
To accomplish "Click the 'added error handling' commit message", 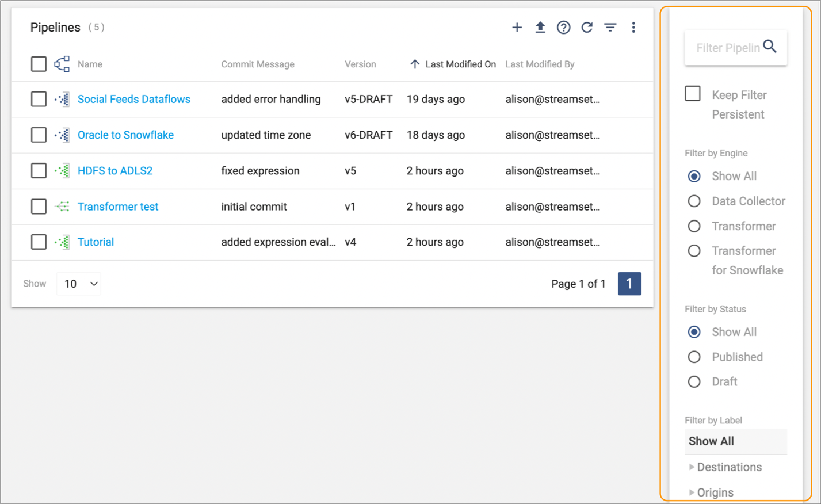I will 271,99.
